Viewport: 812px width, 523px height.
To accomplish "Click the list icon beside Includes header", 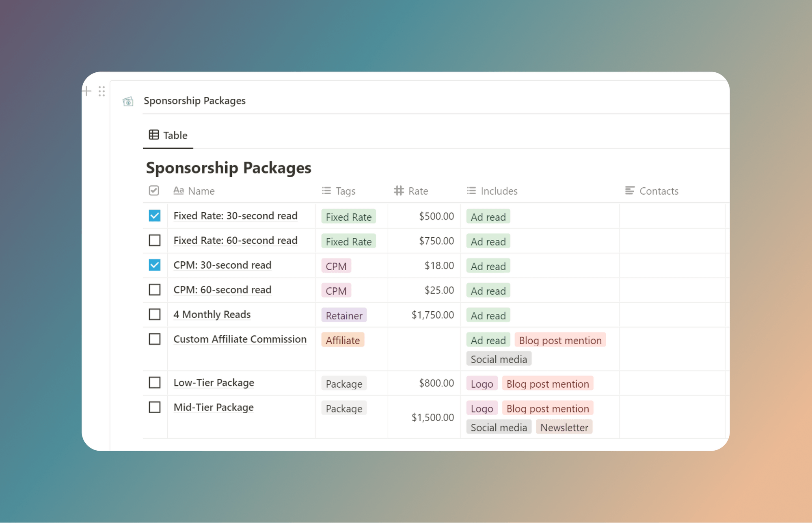I will pyautogui.click(x=471, y=191).
